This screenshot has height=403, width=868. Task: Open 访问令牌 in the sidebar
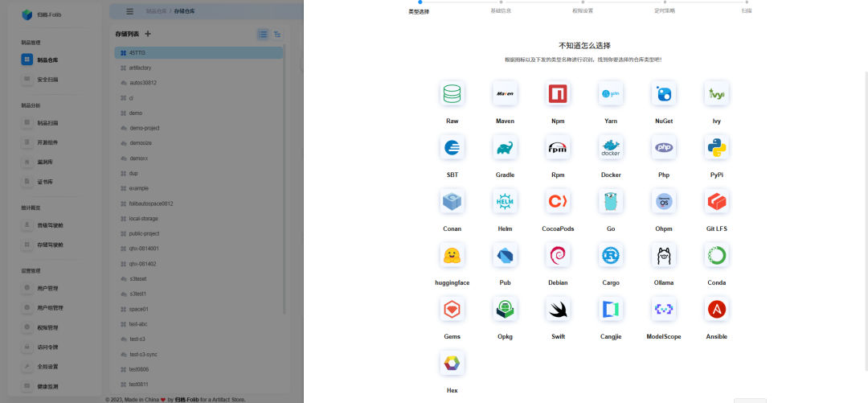(x=47, y=347)
